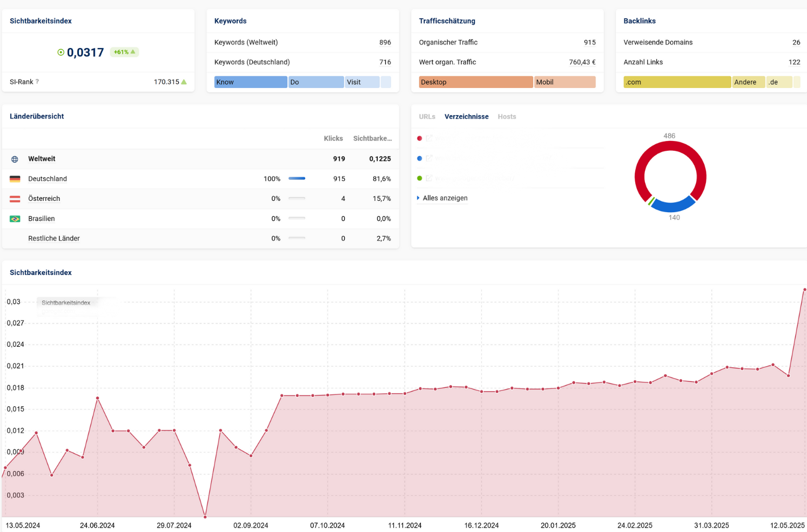Click the Klicks column header
Image resolution: width=807 pixels, height=532 pixels.
point(333,139)
